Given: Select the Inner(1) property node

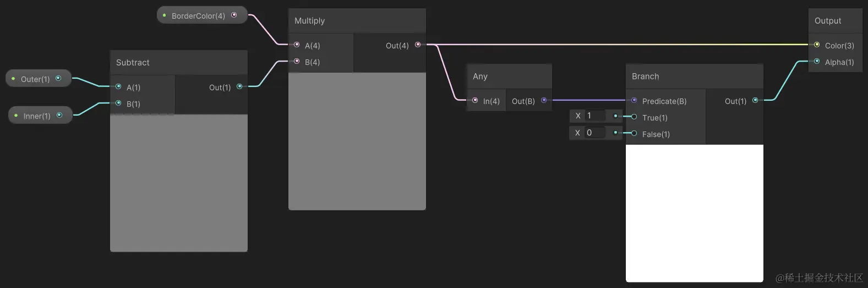Looking at the screenshot, I should point(40,116).
